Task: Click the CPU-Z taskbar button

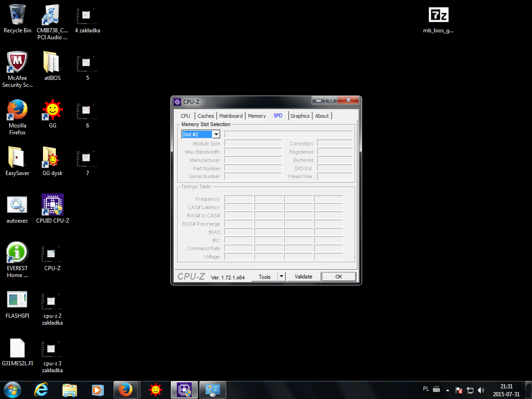Action: tap(184, 390)
